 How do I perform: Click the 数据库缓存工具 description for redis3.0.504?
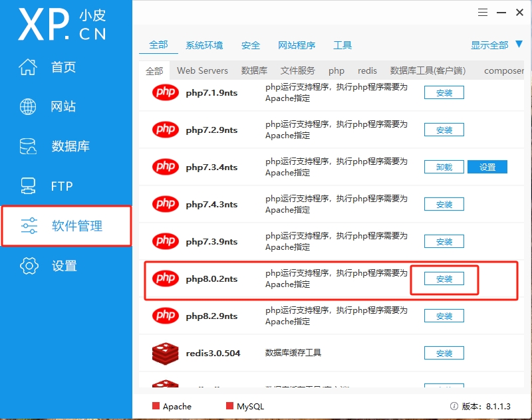click(x=293, y=352)
